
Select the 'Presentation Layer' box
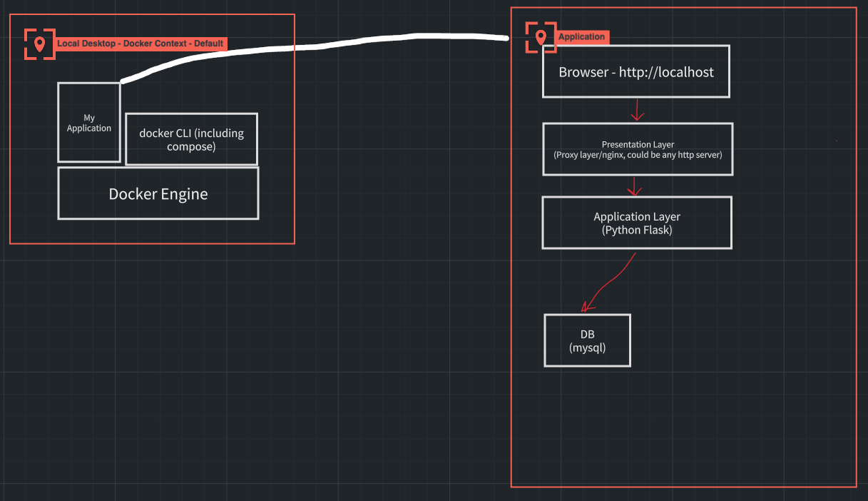point(638,149)
